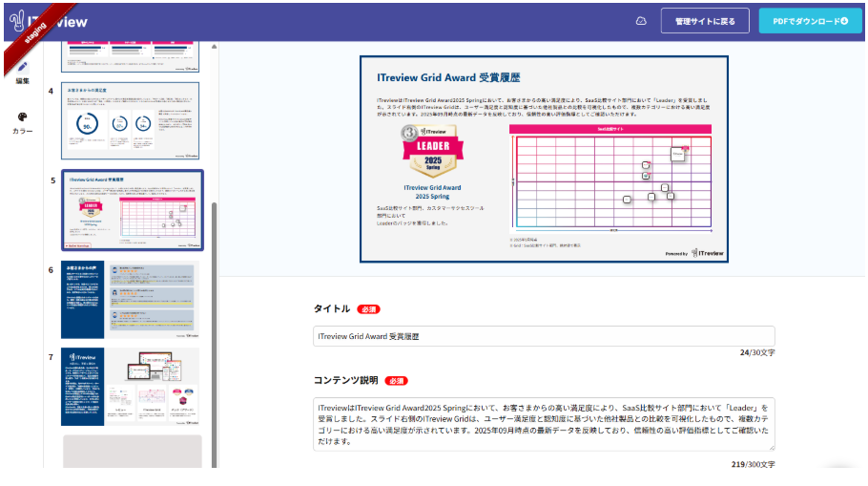Viewport: 868px width, 486px height.
Task: Click the Powered by ITreview logo on the slide
Action: point(692,253)
